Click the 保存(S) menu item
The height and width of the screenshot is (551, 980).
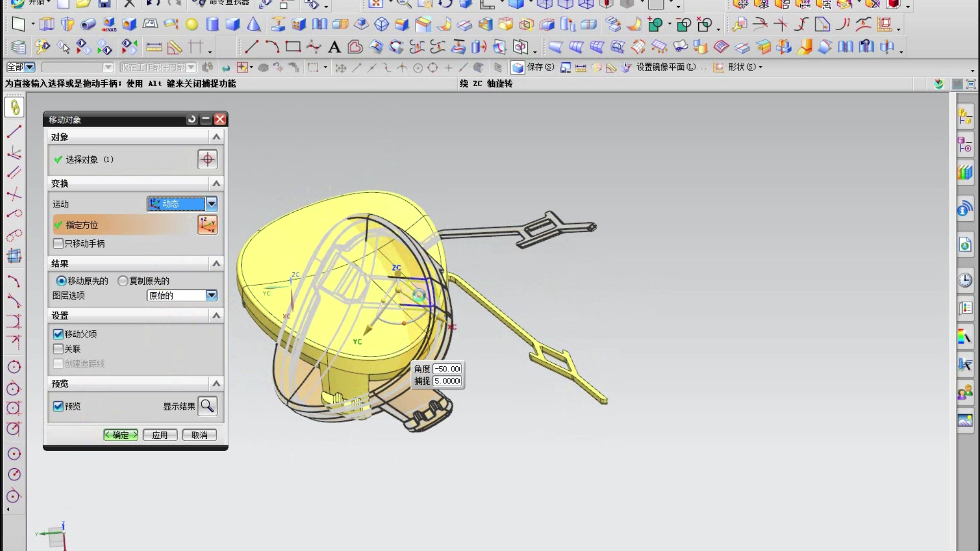coord(540,67)
